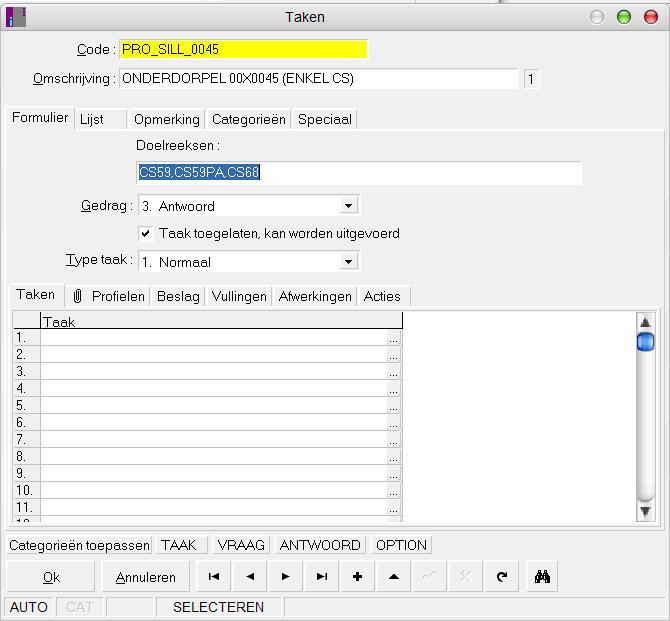Click the Doelreeksen input field

(x=359, y=173)
